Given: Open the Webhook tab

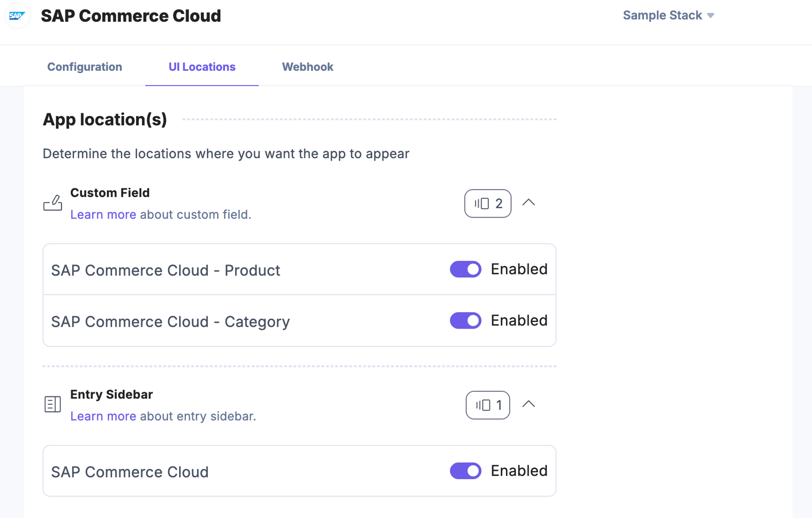Looking at the screenshot, I should 307,67.
